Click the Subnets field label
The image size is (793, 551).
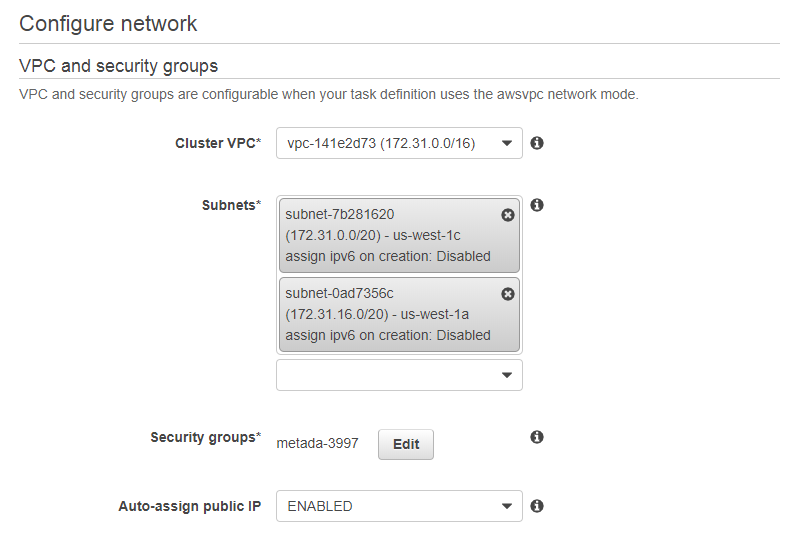231,205
